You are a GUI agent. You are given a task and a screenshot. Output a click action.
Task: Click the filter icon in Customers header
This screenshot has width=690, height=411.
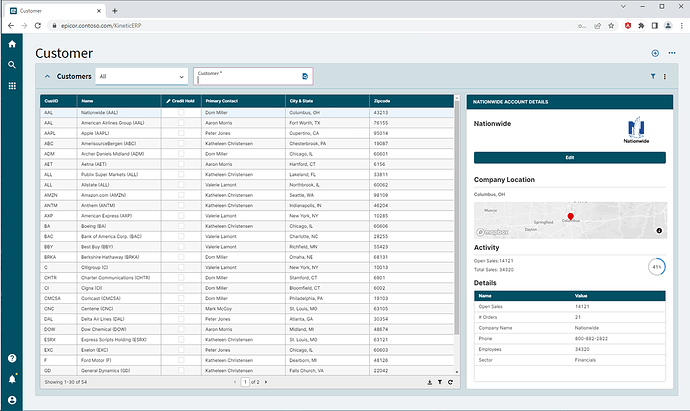652,76
